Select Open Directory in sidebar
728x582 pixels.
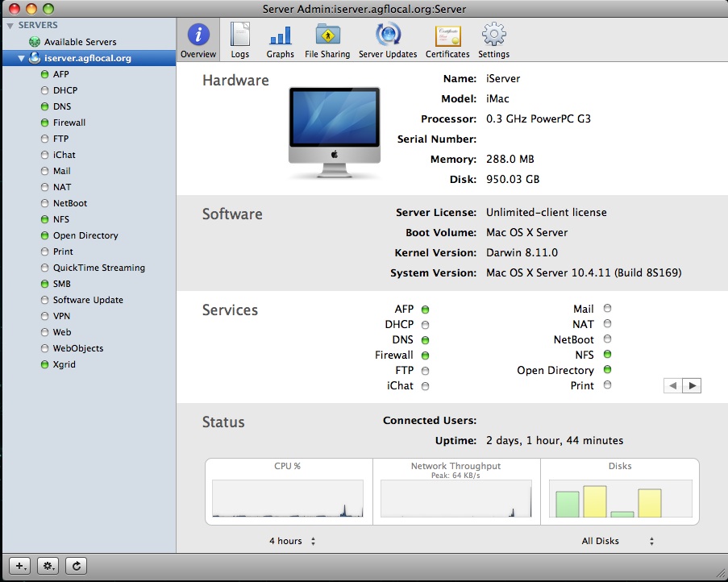(x=89, y=235)
